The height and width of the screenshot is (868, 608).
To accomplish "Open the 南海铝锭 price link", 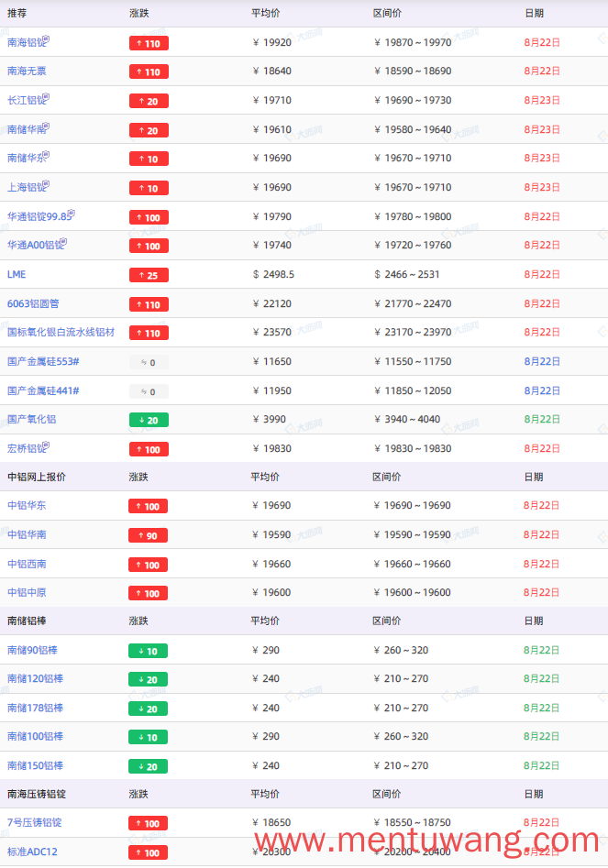I will tap(26, 43).
